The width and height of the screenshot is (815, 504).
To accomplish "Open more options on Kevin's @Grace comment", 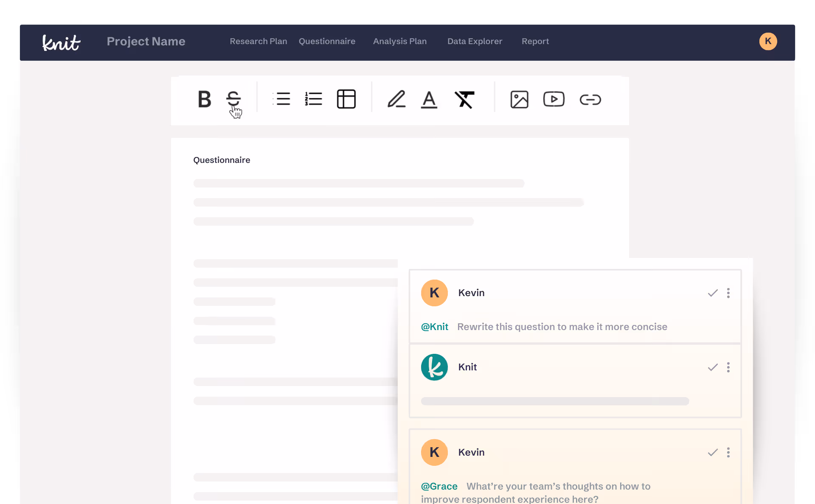I will point(728,453).
